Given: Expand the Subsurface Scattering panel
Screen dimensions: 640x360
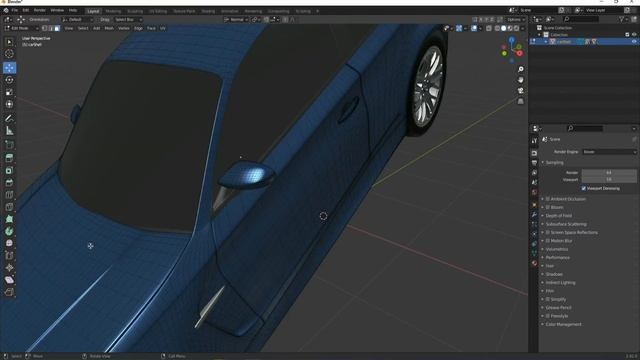Looking at the screenshot, I should click(566, 224).
